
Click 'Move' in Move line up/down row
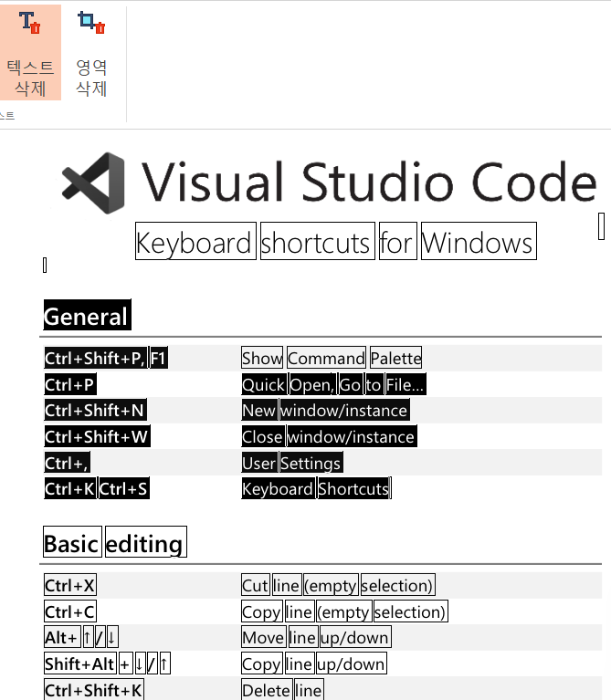(x=264, y=637)
